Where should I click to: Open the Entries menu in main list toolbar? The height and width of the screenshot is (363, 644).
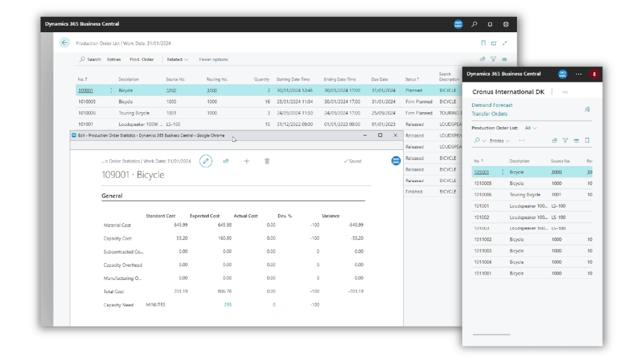pos(114,60)
